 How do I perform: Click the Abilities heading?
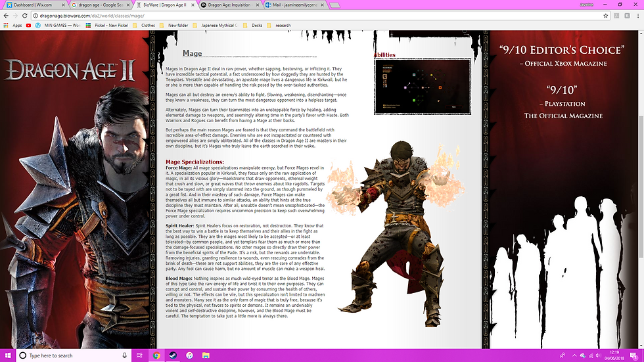coord(384,55)
